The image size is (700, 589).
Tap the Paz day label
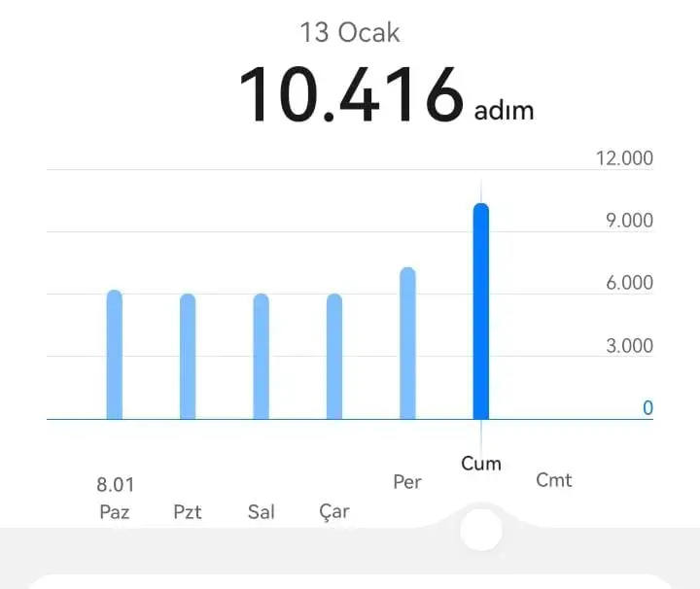(x=115, y=512)
